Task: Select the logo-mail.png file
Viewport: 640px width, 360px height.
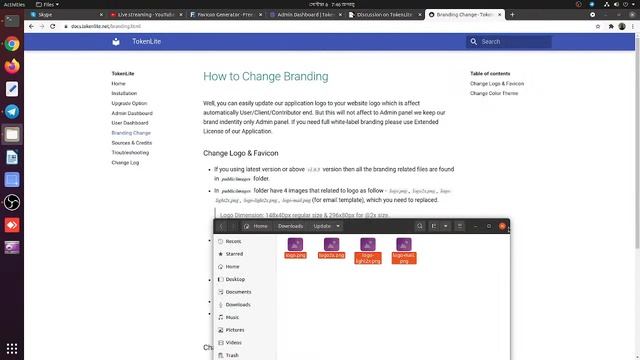Action: click(x=404, y=251)
